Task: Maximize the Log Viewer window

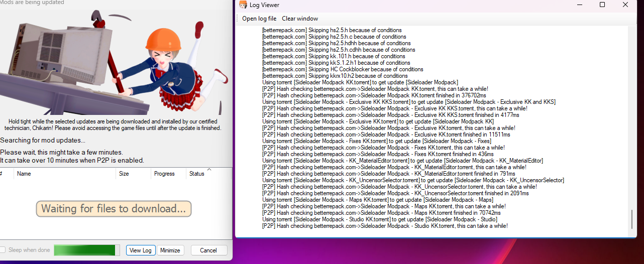Action: point(602,5)
